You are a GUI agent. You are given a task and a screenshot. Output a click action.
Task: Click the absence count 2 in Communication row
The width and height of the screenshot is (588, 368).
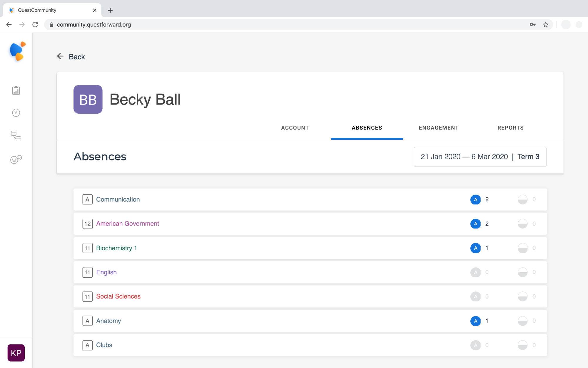pos(487,199)
